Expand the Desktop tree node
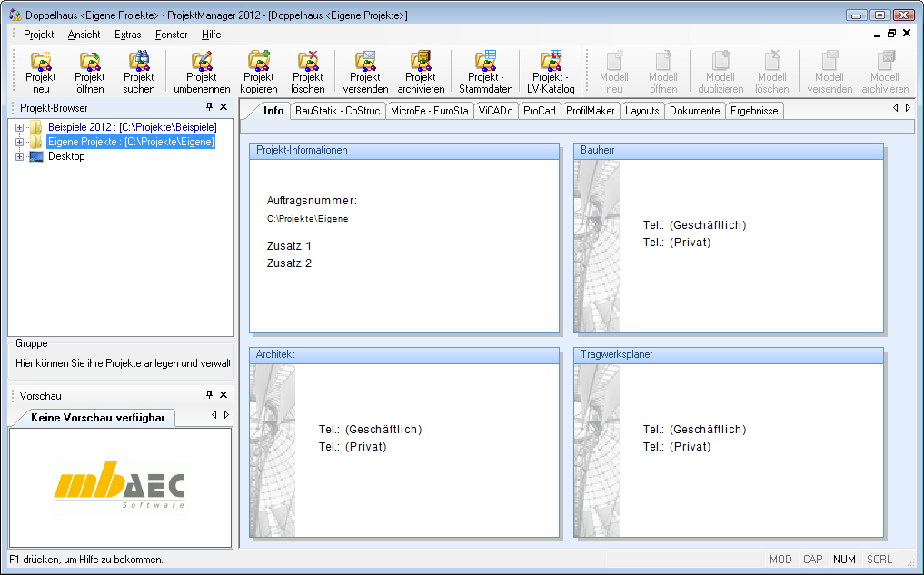Viewport: 924px width, 575px height. coord(19,157)
